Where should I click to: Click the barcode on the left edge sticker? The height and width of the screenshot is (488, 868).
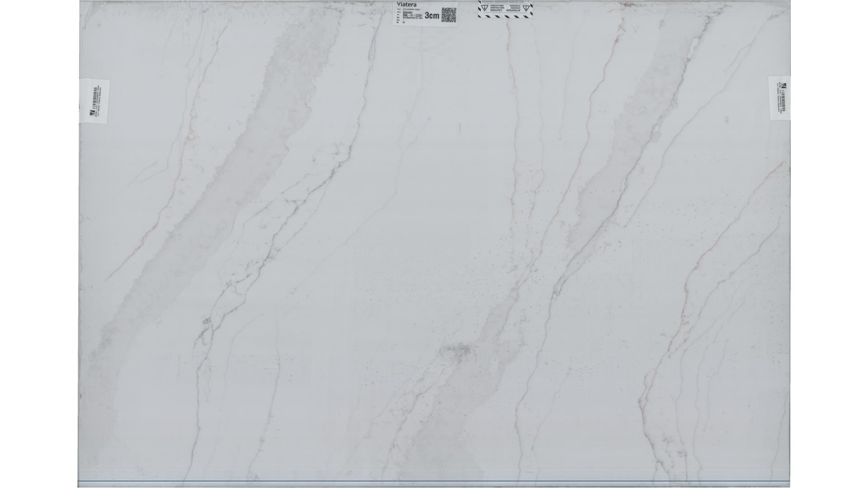click(95, 98)
